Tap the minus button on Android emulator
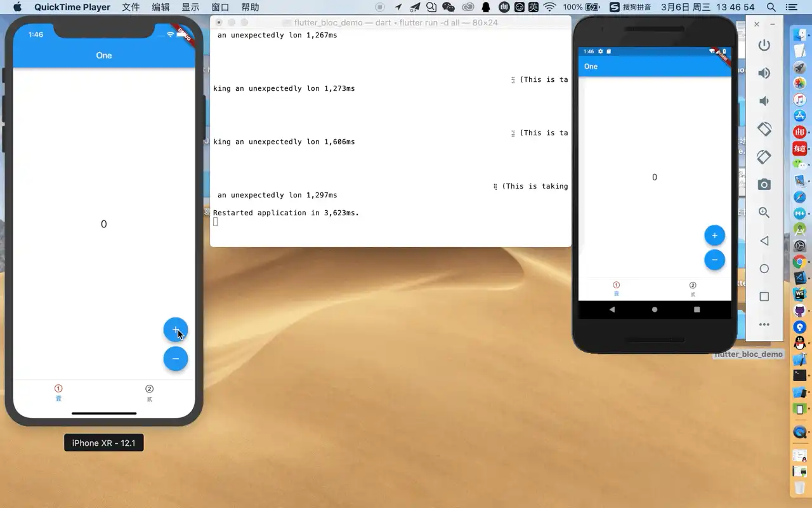Viewport: 812px width, 508px height. [714, 260]
